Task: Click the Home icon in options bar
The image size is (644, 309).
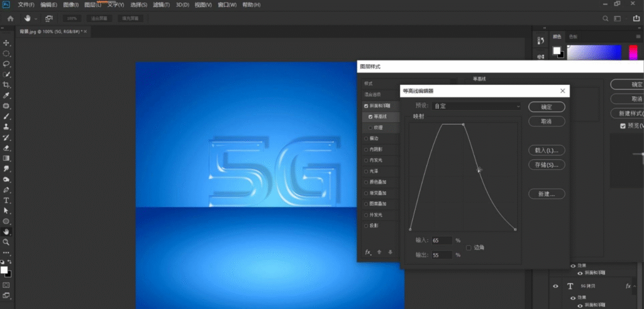Action: 10,18
